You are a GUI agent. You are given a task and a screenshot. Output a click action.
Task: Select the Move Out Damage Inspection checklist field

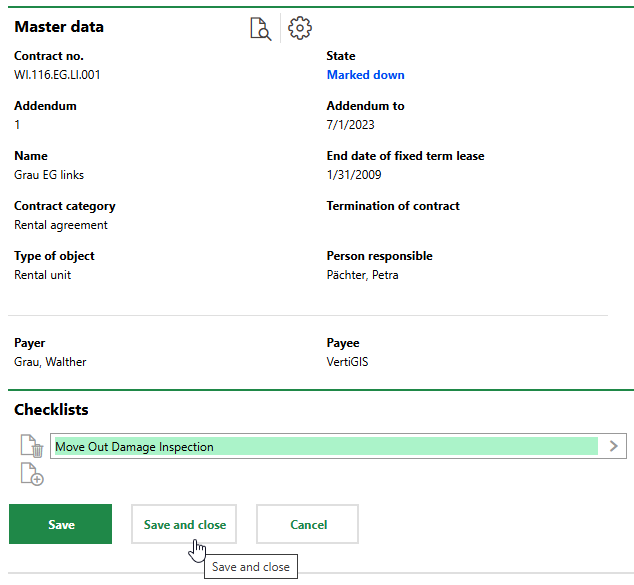(338, 446)
